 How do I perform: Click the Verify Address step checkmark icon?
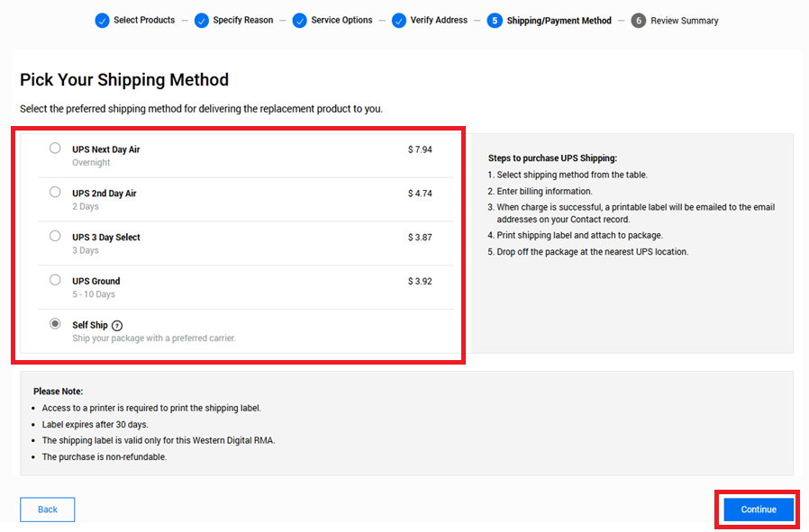tap(399, 21)
